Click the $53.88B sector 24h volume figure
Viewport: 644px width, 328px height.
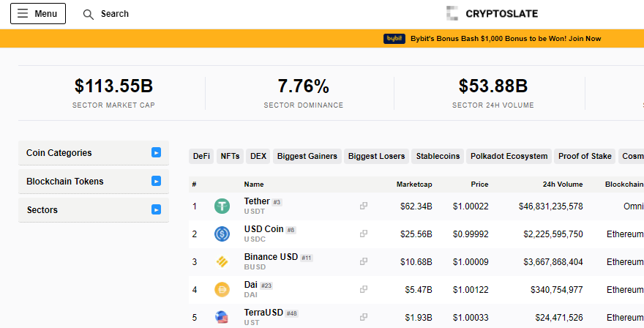pyautogui.click(x=493, y=86)
